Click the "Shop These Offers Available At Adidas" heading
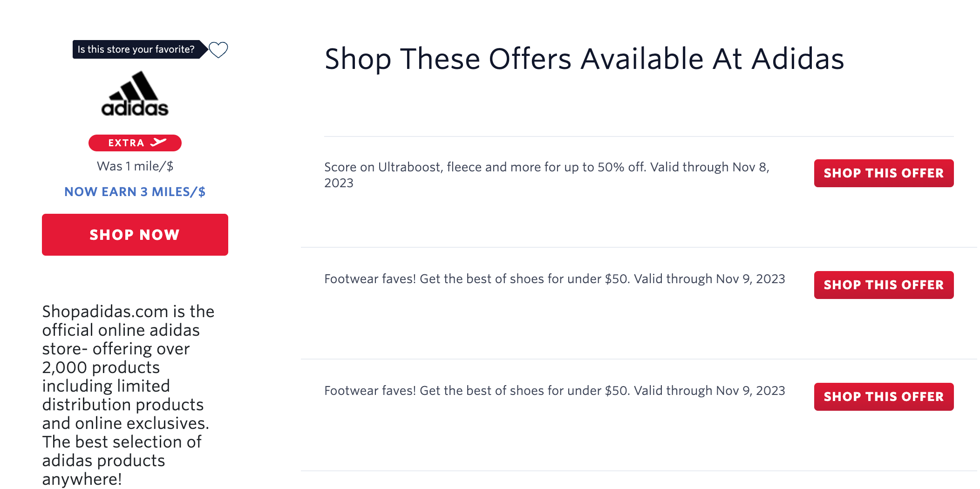Viewport: 980px width, 489px height. pos(584,59)
